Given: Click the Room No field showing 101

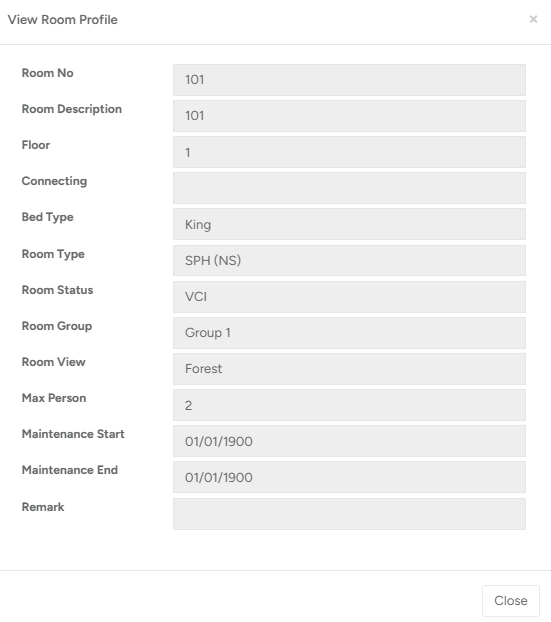Looking at the screenshot, I should tap(349, 80).
